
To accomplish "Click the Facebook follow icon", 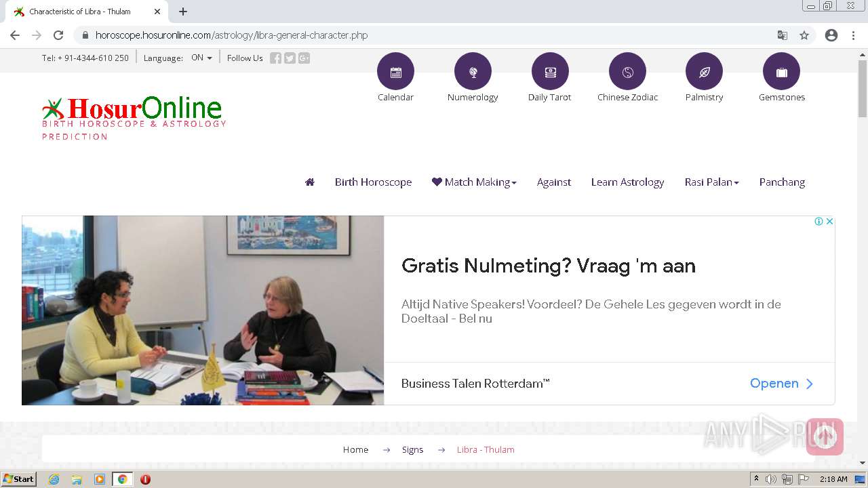I will click(x=275, y=58).
